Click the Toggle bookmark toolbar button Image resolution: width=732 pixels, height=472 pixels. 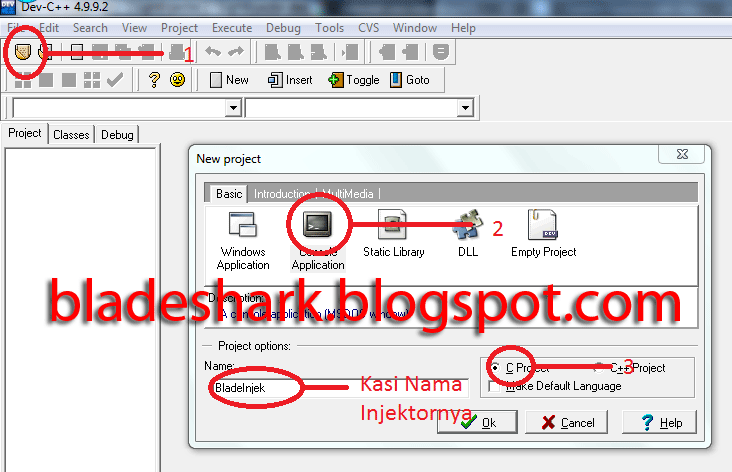[354, 80]
